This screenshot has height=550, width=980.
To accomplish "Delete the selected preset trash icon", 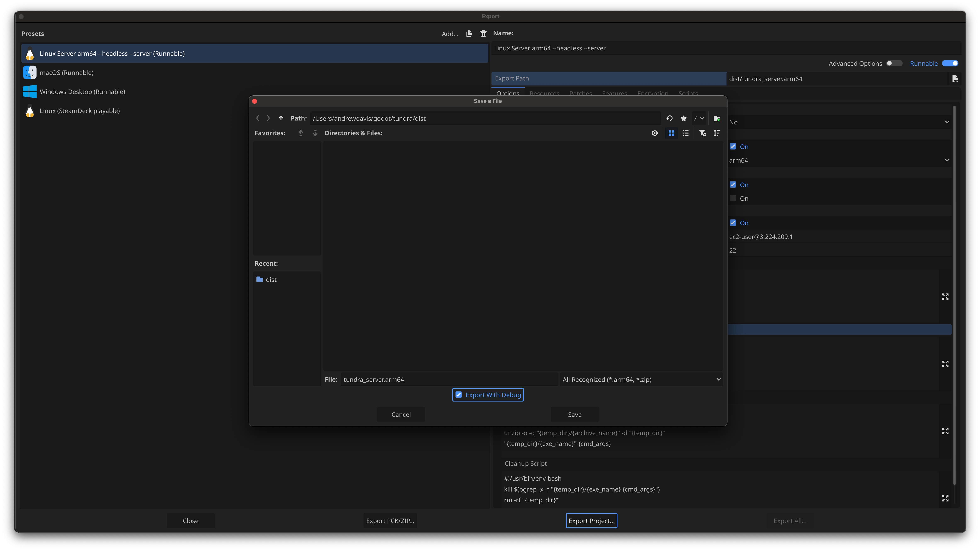I will pos(483,34).
